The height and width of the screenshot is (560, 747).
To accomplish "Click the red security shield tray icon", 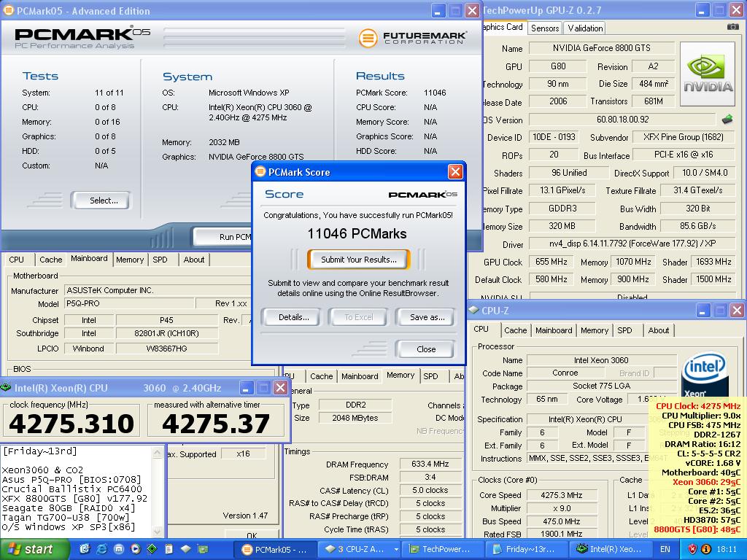I will click(693, 549).
